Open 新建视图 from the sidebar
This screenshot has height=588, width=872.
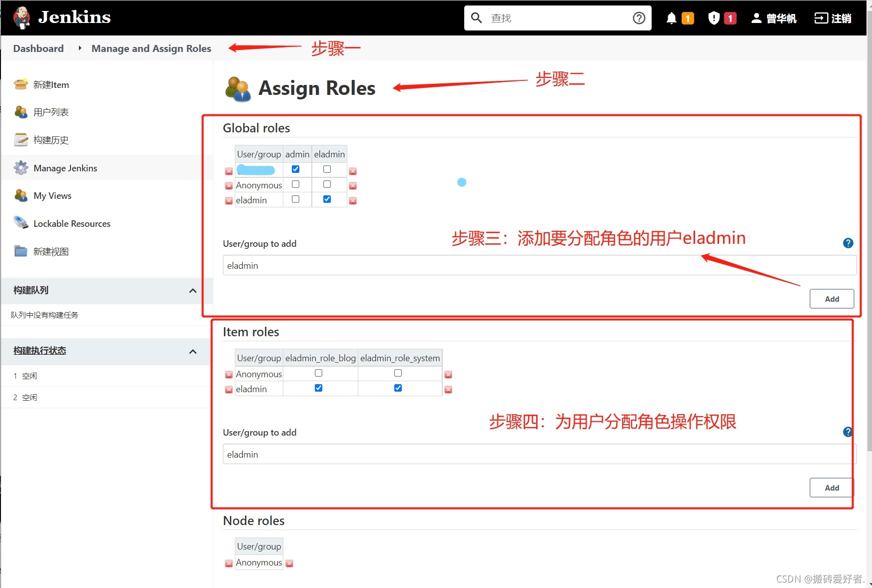pos(51,252)
